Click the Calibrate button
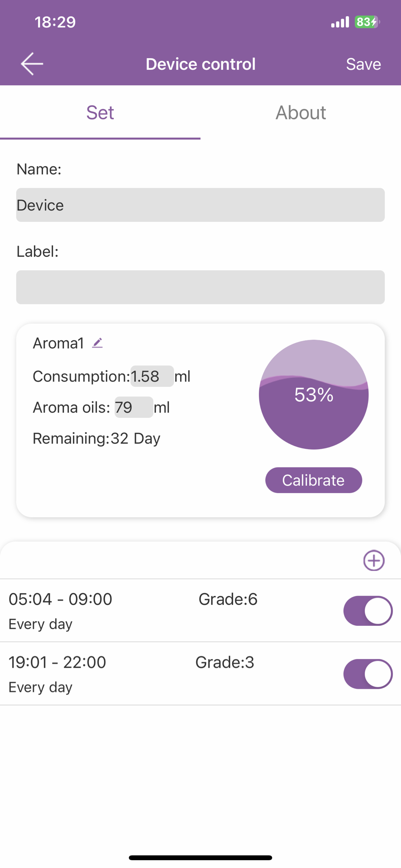This screenshot has height=868, width=401. (313, 480)
